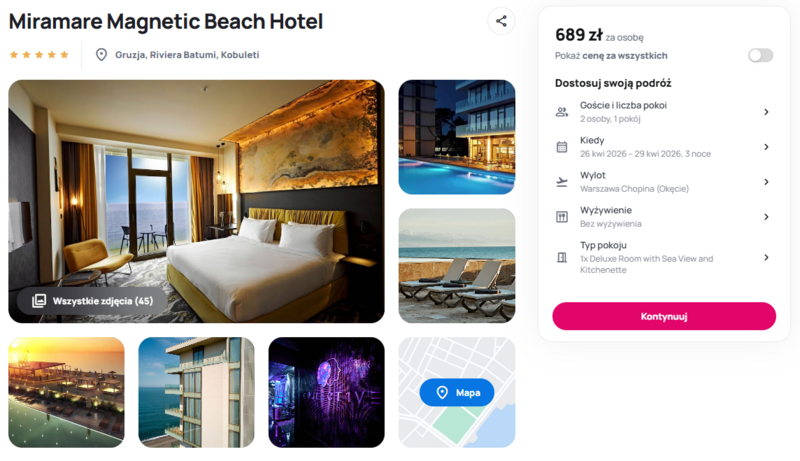Click the Kontynuuj button
This screenshot has width=800, height=461.
[x=664, y=316]
